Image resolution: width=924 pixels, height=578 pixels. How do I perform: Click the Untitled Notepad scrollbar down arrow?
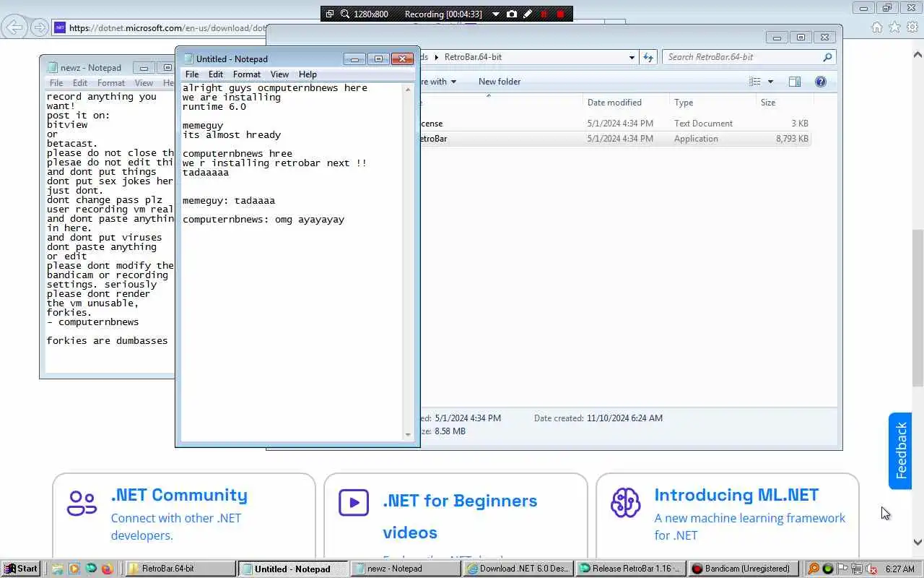tap(408, 434)
